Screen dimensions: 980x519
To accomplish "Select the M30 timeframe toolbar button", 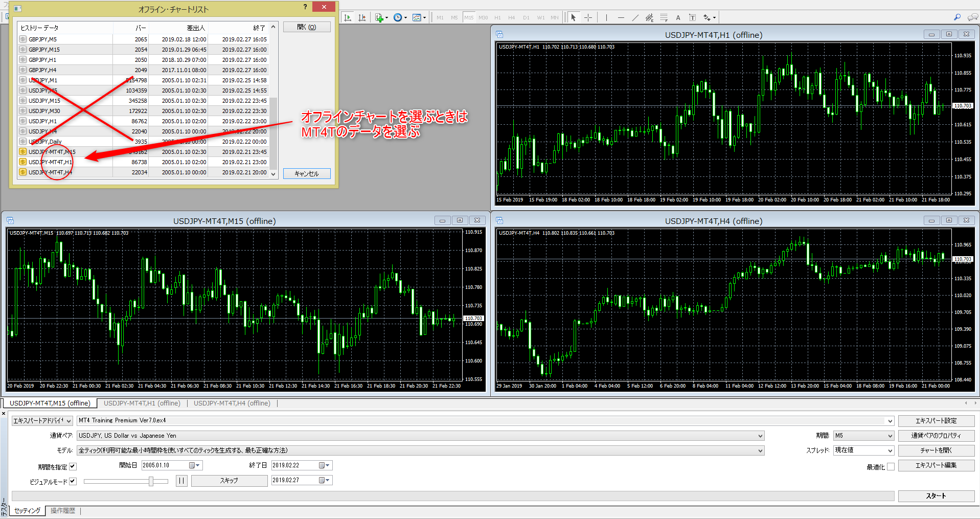I will (x=483, y=17).
